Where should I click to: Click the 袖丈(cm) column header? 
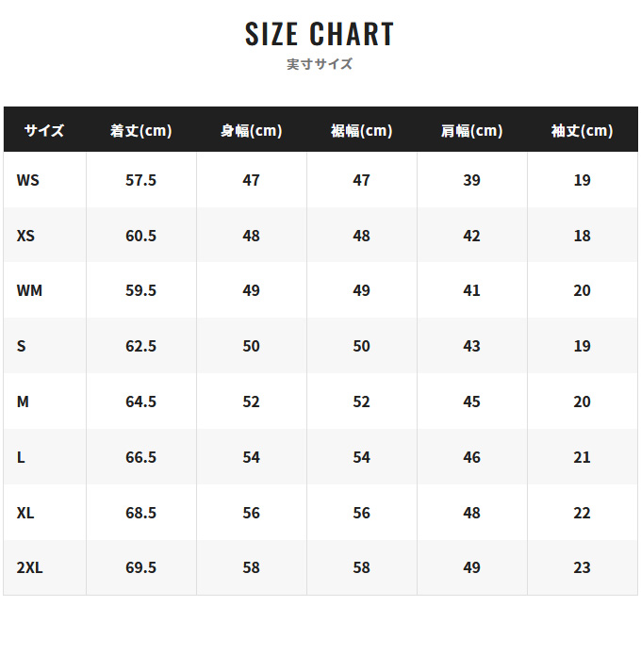click(x=582, y=130)
